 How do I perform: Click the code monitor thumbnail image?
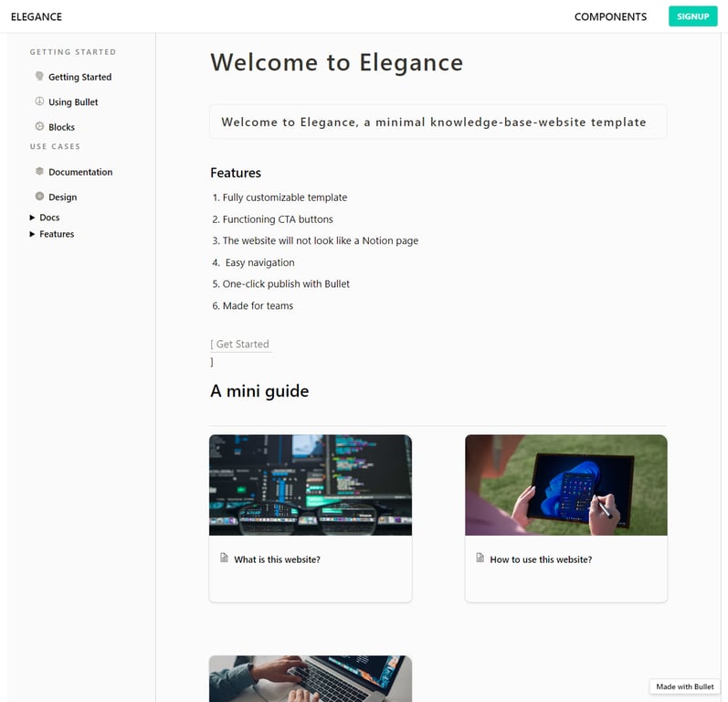311,485
